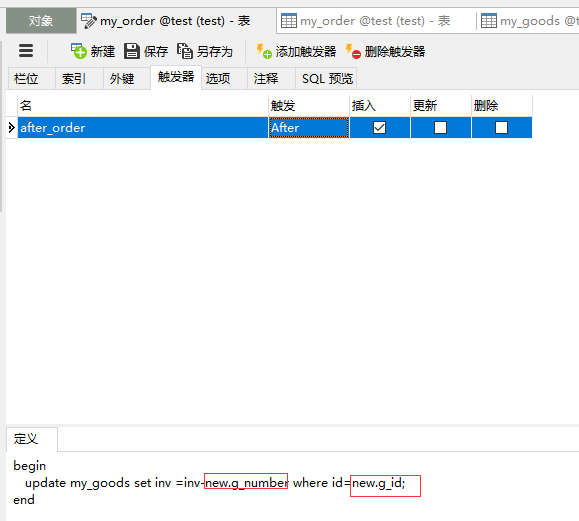Screen dimensions: 579x521
Task: Select the 触发器 (Triggers) tab
Action: click(176, 77)
